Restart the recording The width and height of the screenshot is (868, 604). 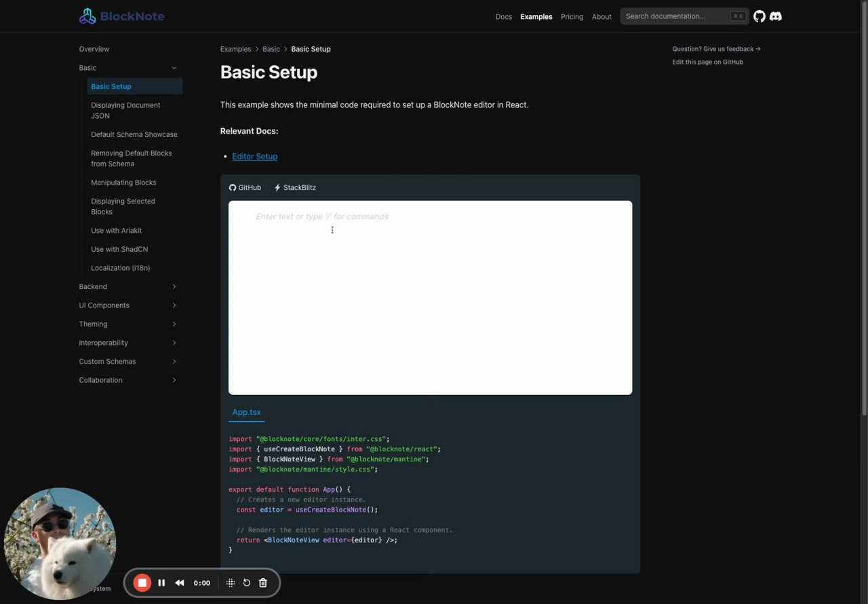pyautogui.click(x=247, y=582)
